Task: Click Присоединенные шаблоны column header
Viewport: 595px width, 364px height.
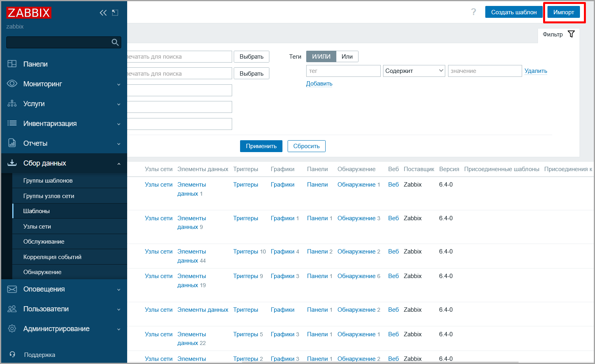Action: (502, 169)
